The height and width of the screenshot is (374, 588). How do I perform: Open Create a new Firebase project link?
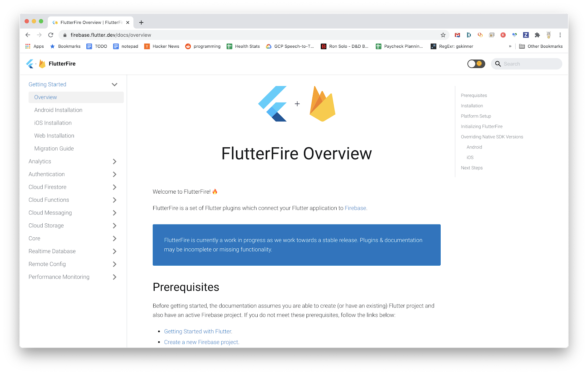coord(202,342)
